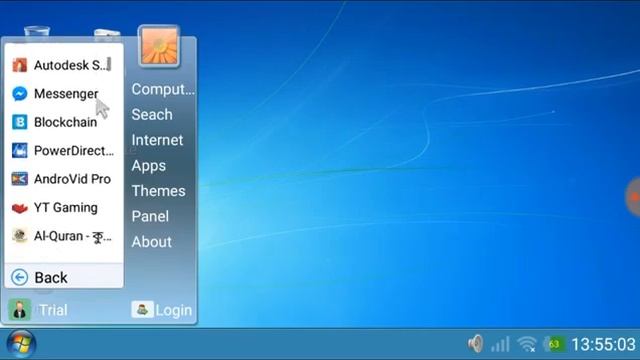The height and width of the screenshot is (360, 640).
Task: Click the battery level icon
Action: pos(554,344)
